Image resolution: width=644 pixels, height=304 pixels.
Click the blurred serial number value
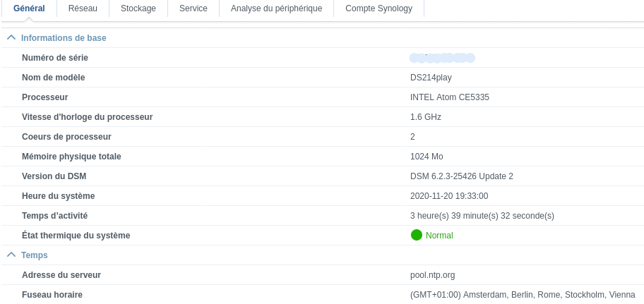pyautogui.click(x=442, y=57)
